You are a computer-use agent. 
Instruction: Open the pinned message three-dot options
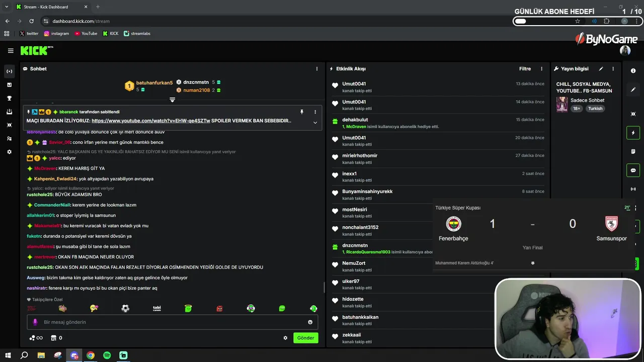pos(315,112)
